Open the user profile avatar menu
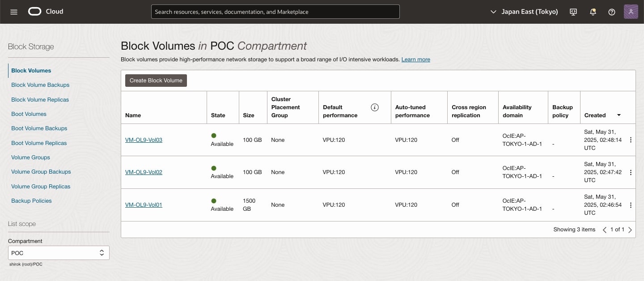The height and width of the screenshot is (281, 644). pyautogui.click(x=631, y=12)
